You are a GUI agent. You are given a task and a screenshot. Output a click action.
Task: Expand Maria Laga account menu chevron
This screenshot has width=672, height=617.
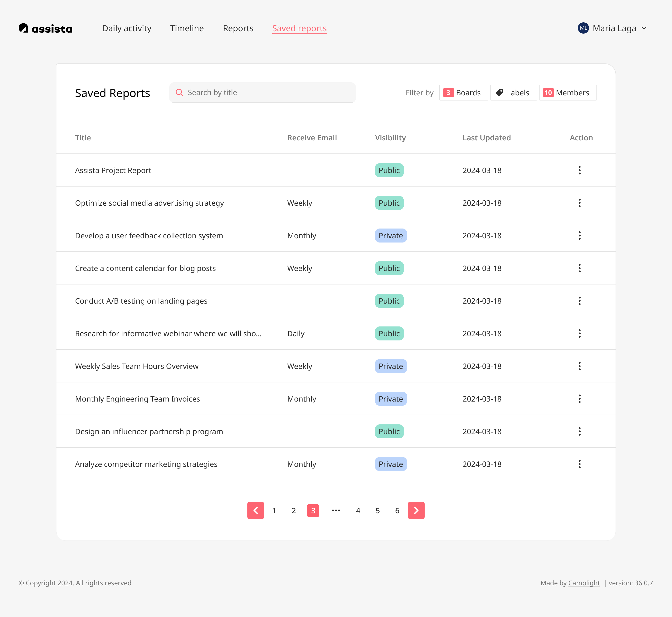644,28
